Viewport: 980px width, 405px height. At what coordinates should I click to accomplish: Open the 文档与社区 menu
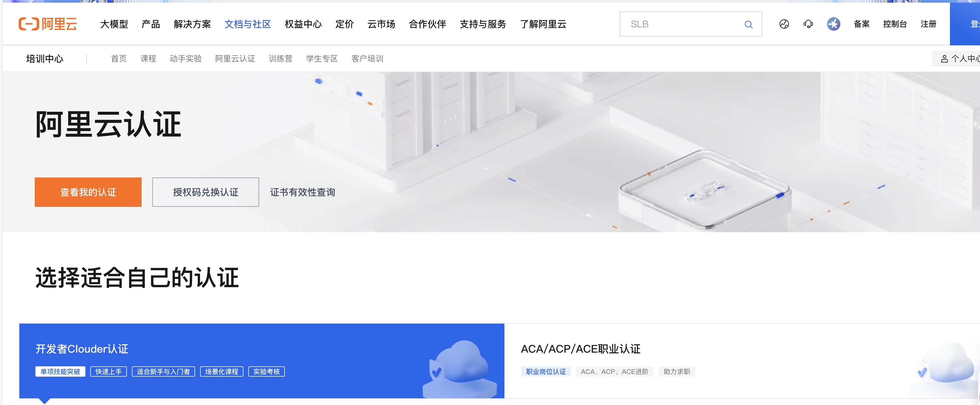(248, 24)
